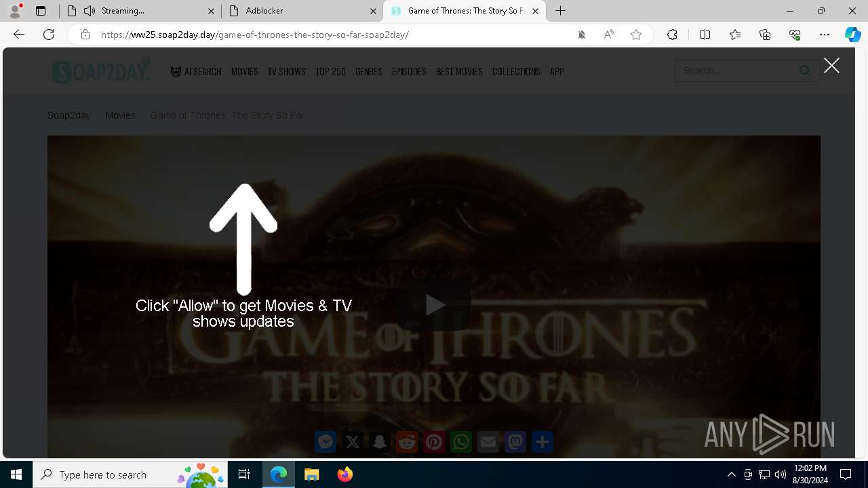Viewport: 868px width, 488px height.
Task: Open the notification center icon
Action: point(846,474)
